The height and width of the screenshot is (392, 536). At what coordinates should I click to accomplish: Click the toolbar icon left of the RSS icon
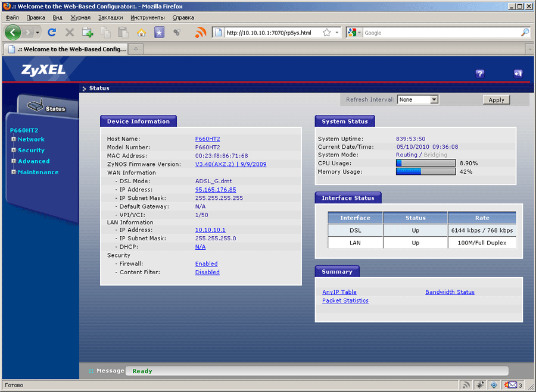(177, 33)
